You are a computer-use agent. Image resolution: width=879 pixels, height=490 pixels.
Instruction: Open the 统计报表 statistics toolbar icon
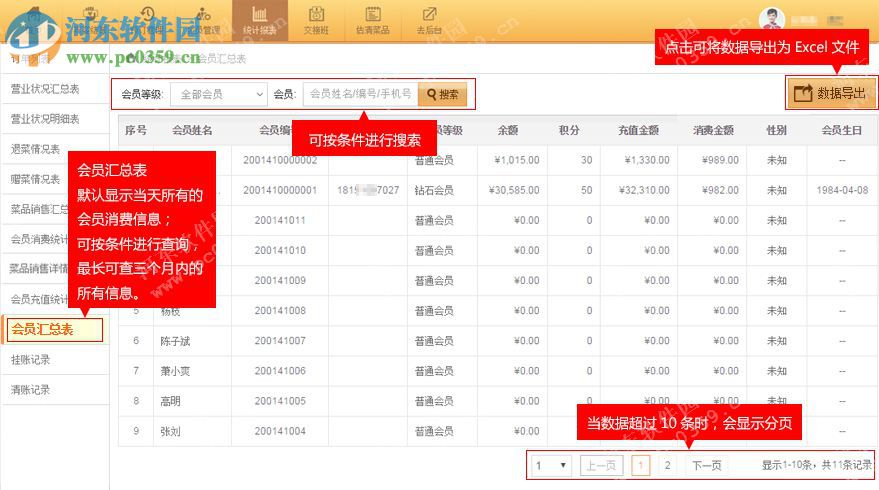(260, 20)
